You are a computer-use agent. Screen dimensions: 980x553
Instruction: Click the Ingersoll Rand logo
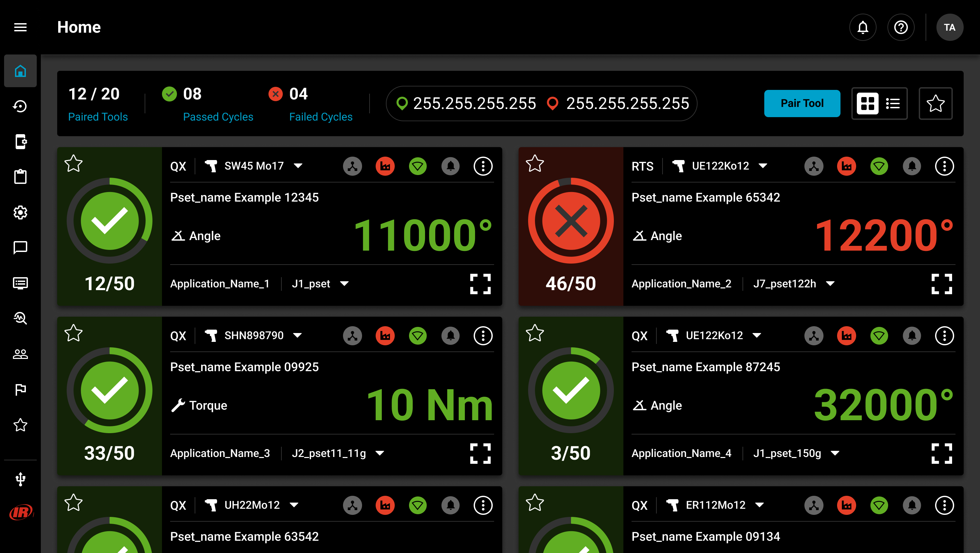21,511
